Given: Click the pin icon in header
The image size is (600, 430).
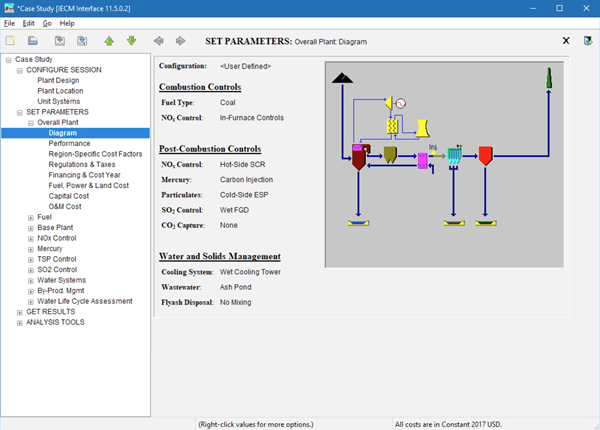Looking at the screenshot, I should click(x=586, y=41).
